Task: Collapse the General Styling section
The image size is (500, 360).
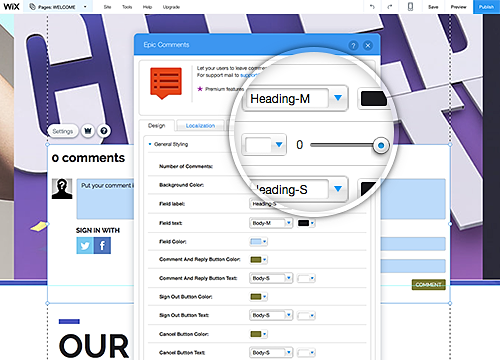Action: [168, 144]
